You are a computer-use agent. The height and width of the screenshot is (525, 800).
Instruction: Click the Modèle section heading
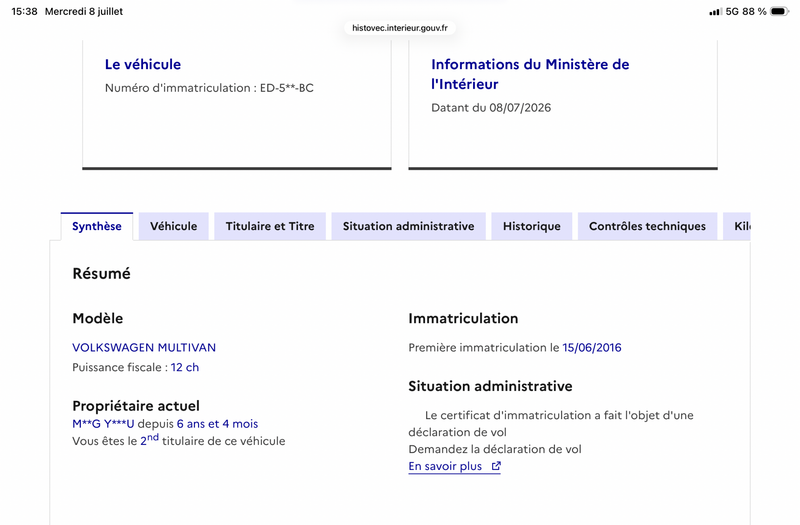tap(97, 318)
